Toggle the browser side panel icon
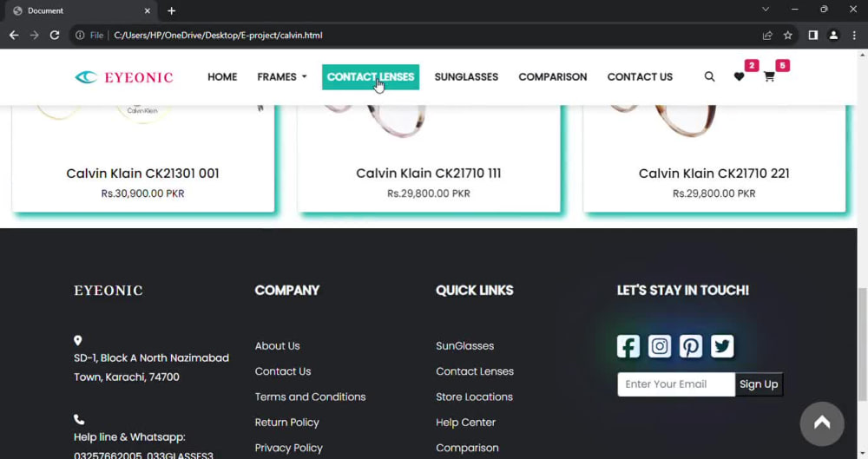868x459 pixels. (812, 35)
